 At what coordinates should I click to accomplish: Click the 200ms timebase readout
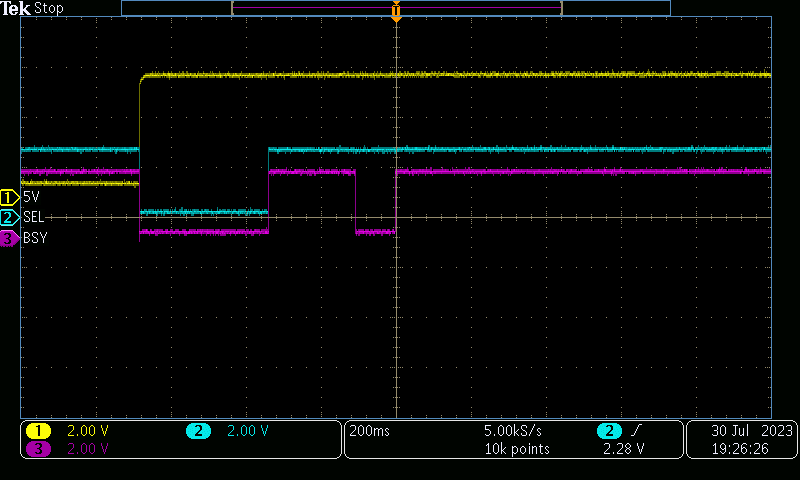(x=369, y=431)
